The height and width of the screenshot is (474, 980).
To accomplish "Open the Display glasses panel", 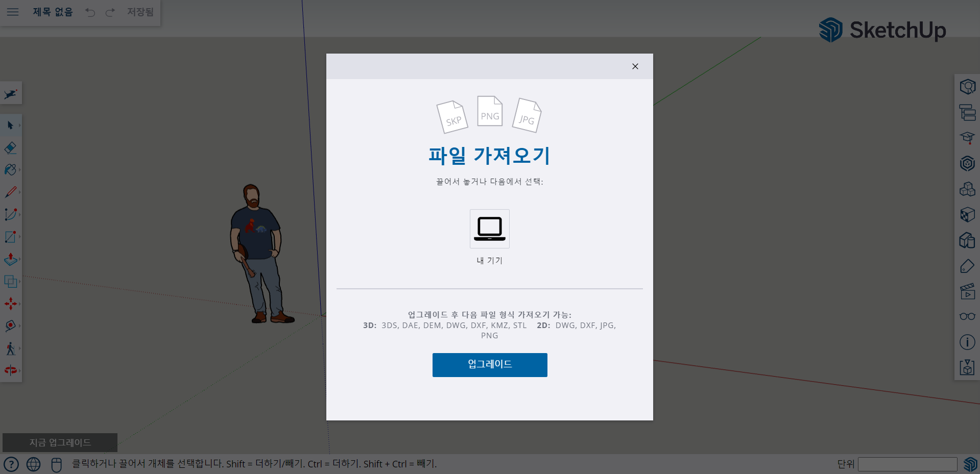I will coord(967,316).
